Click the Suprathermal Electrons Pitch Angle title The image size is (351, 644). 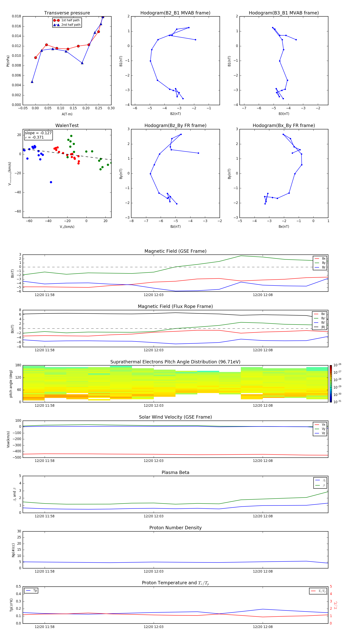click(175, 362)
